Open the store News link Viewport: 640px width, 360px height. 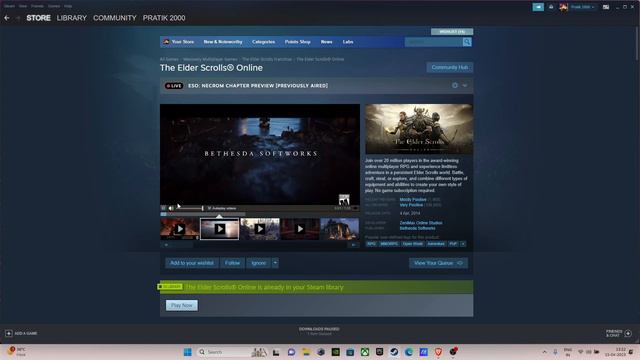[x=327, y=42]
